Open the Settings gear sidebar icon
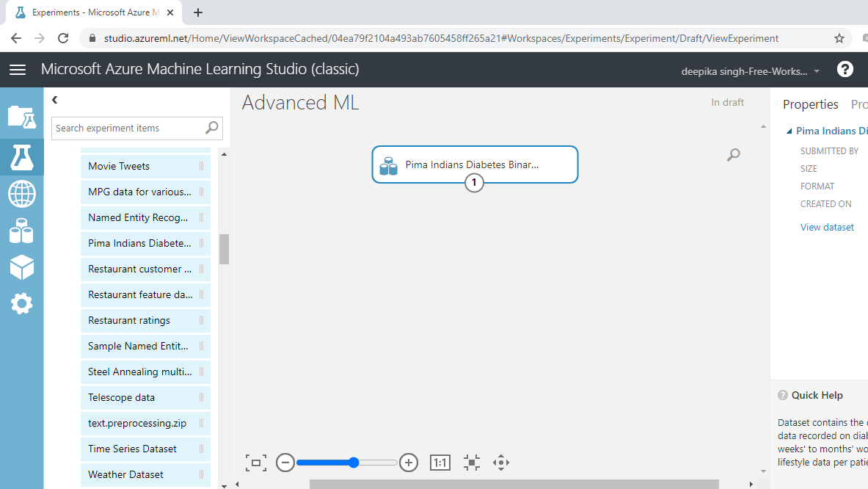 point(21,303)
